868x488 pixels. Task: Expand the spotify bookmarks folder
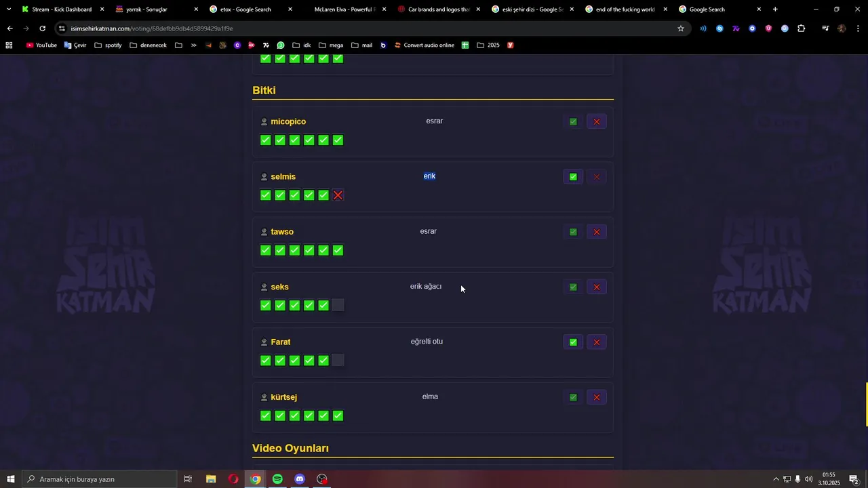[x=108, y=45]
